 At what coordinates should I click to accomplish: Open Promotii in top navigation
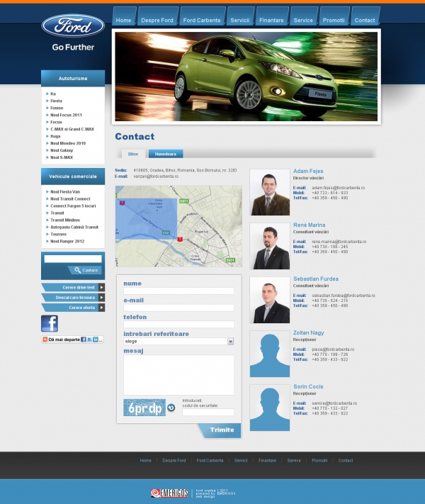click(x=334, y=20)
